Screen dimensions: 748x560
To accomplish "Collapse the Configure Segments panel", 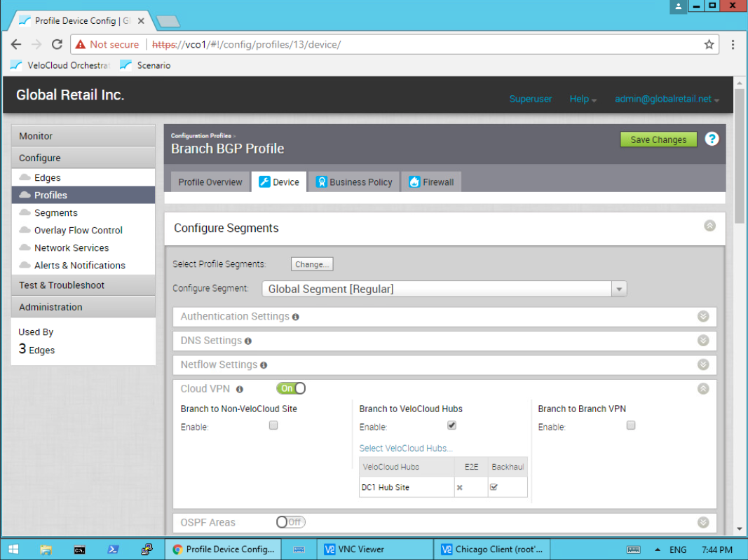I will click(x=709, y=226).
